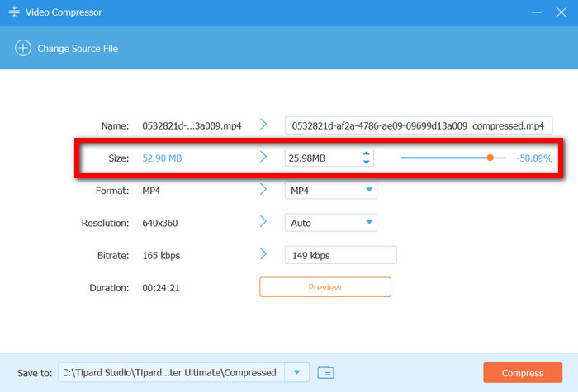This screenshot has height=392, width=578.
Task: Click the output file name field
Action: tap(418, 125)
